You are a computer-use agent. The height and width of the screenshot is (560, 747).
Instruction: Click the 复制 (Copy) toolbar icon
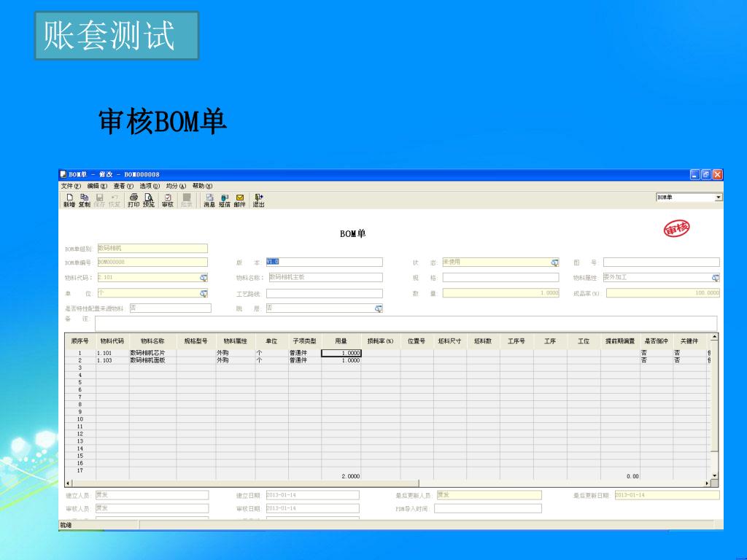coord(85,200)
